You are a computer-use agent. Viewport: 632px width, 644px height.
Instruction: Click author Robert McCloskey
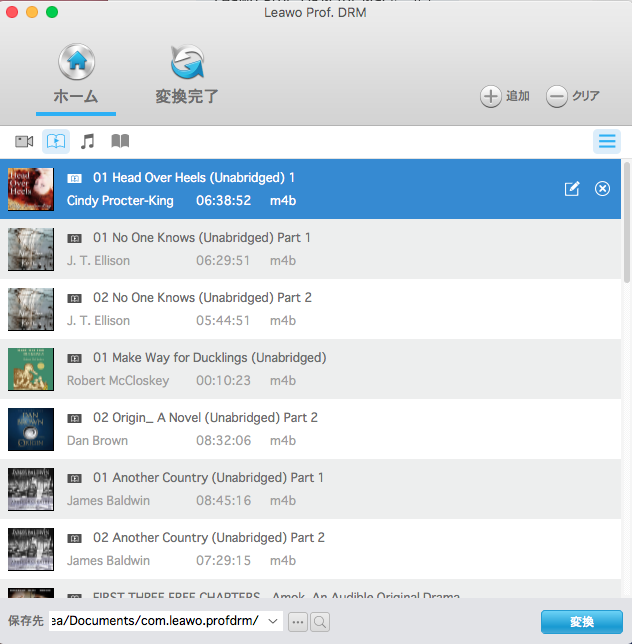tap(118, 381)
